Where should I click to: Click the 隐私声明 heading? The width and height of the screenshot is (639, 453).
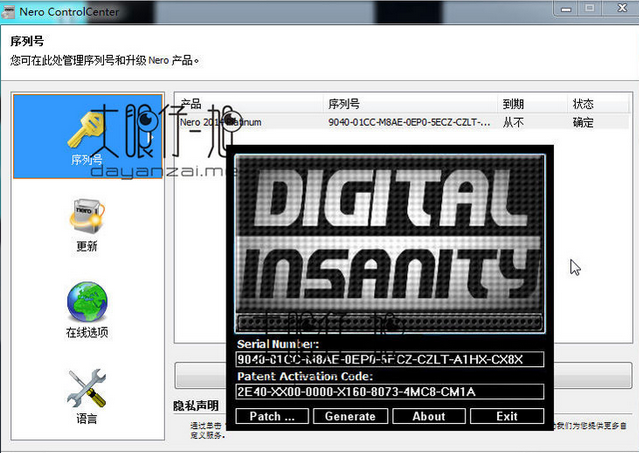tap(196, 406)
